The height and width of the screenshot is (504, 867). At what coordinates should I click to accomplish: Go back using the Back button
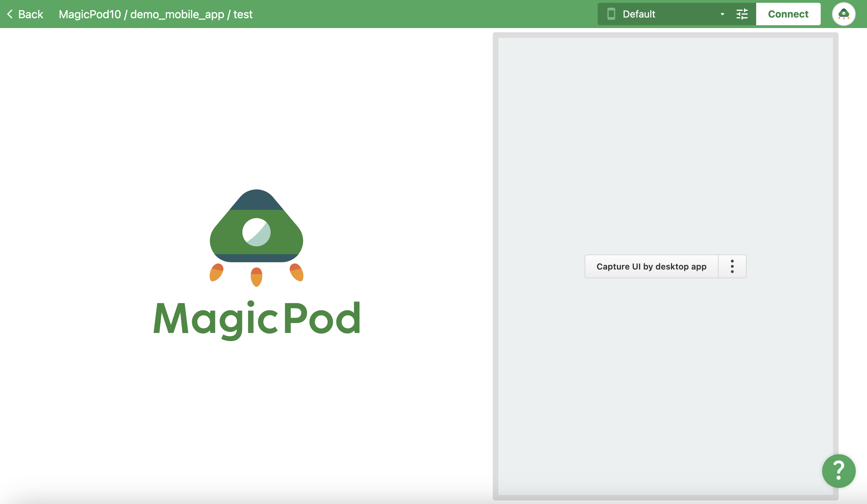pos(25,14)
